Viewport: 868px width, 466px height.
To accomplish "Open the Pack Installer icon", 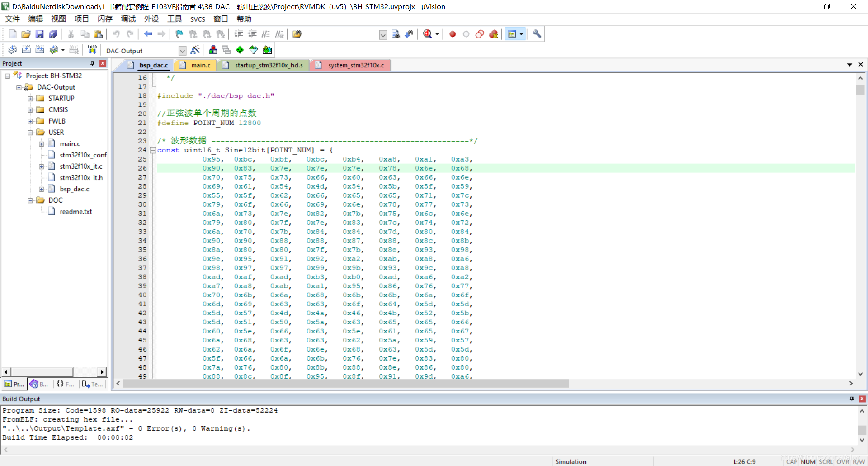I will [267, 50].
